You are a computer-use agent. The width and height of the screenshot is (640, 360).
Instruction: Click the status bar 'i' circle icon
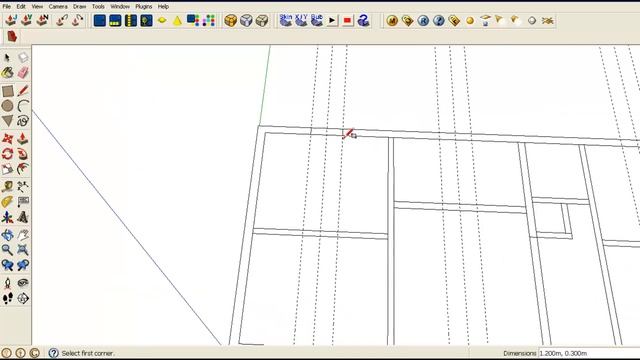click(20, 353)
